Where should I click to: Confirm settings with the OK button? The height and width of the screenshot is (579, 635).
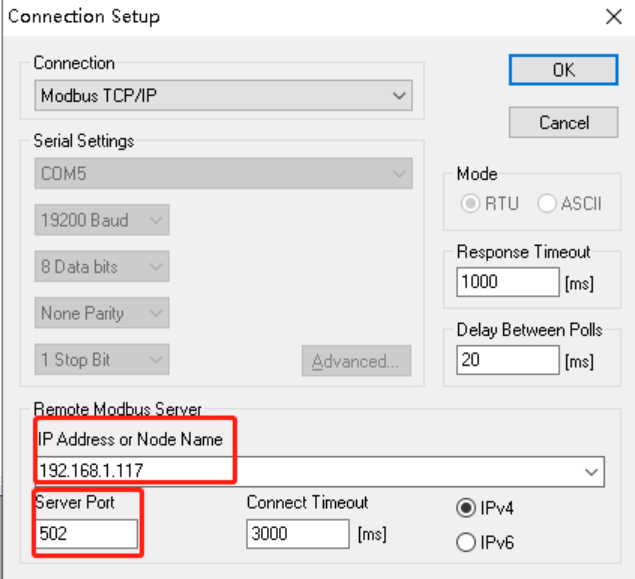pyautogui.click(x=563, y=70)
